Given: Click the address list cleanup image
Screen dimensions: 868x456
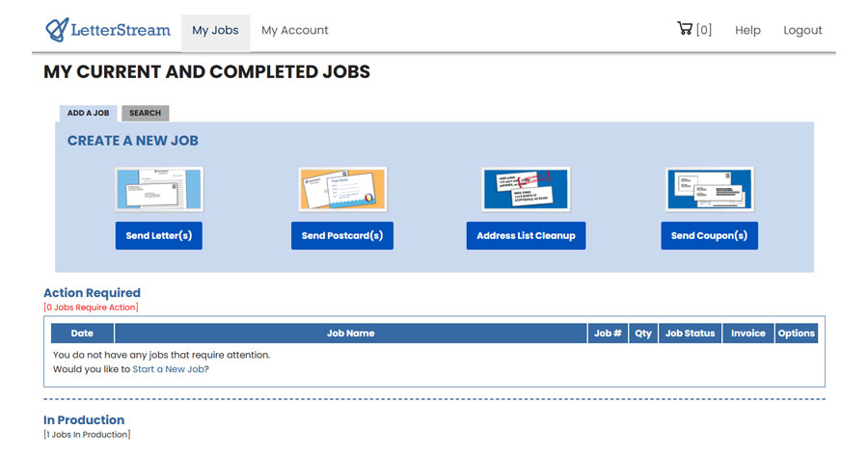Looking at the screenshot, I should [x=526, y=189].
